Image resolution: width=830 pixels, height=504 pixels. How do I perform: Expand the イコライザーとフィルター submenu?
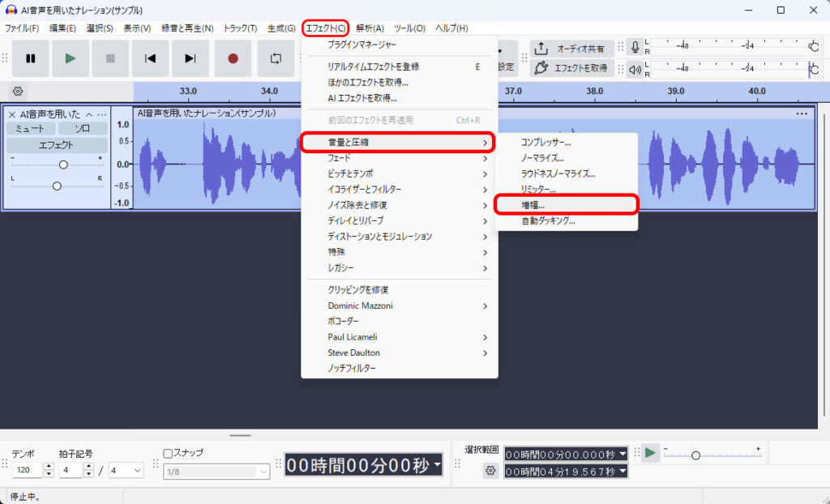pos(400,190)
